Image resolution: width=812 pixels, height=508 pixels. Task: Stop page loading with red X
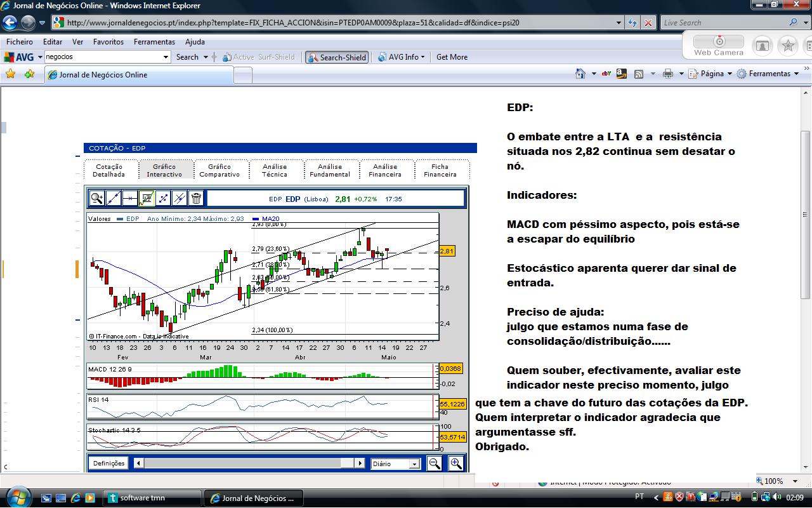point(648,23)
